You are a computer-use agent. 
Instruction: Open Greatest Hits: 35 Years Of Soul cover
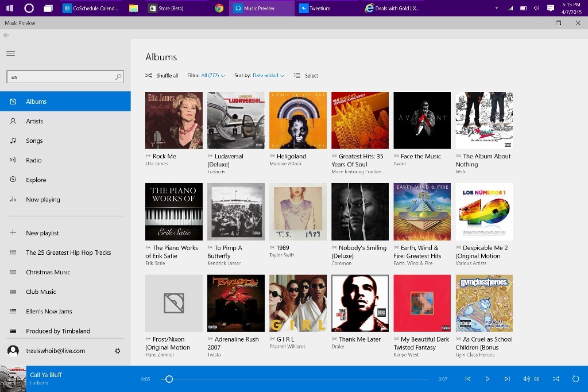pyautogui.click(x=360, y=121)
